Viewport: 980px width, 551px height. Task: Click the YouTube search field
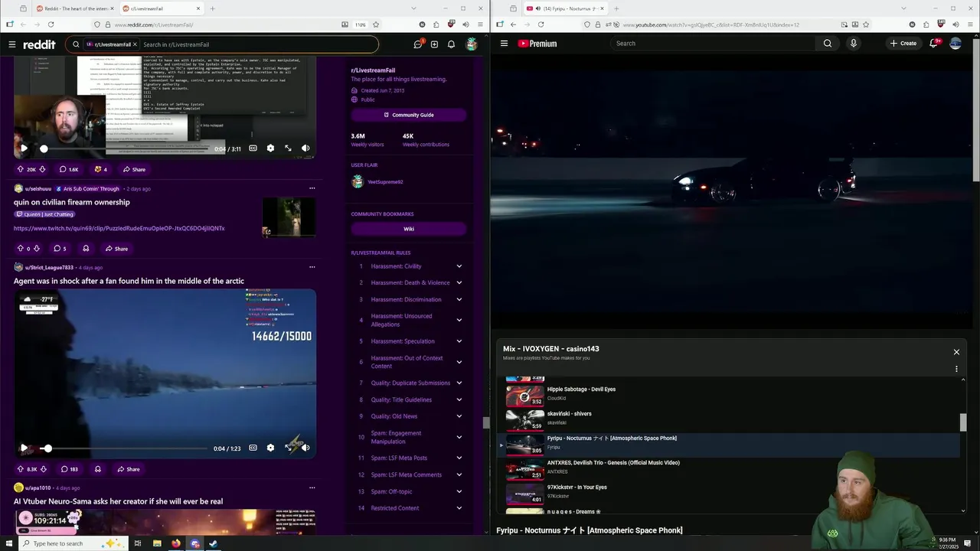712,44
